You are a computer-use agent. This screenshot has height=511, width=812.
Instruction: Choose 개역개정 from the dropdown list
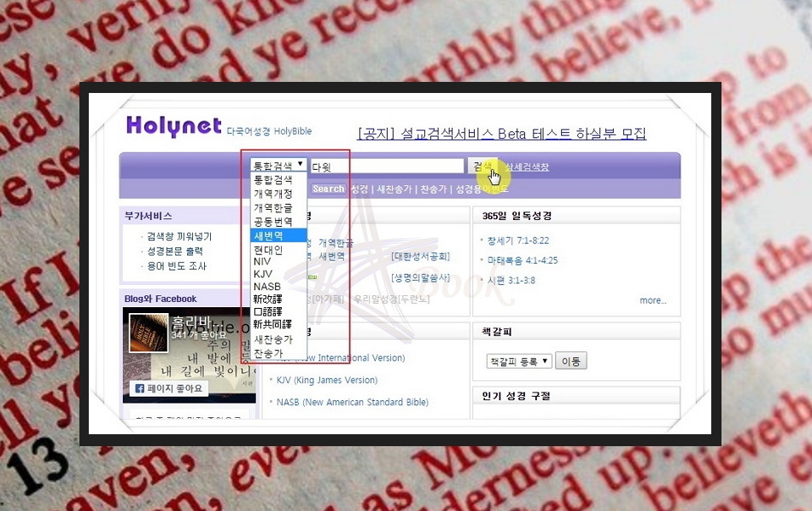tap(278, 194)
